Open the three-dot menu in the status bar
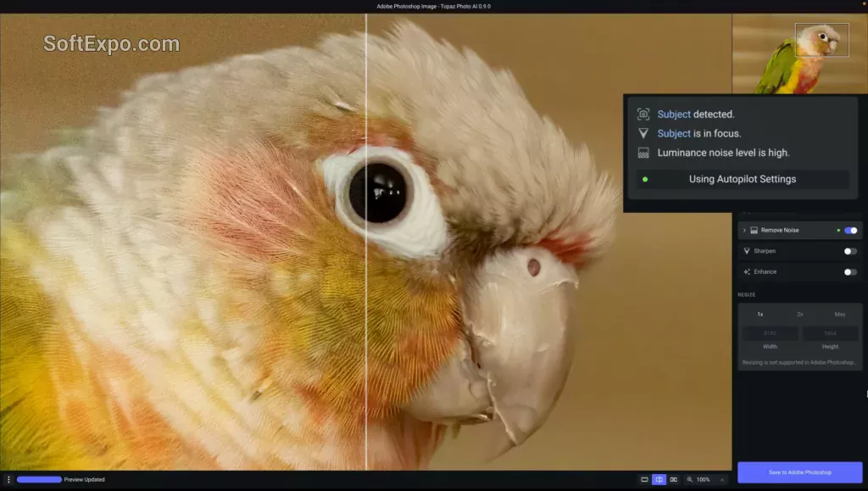 point(8,480)
